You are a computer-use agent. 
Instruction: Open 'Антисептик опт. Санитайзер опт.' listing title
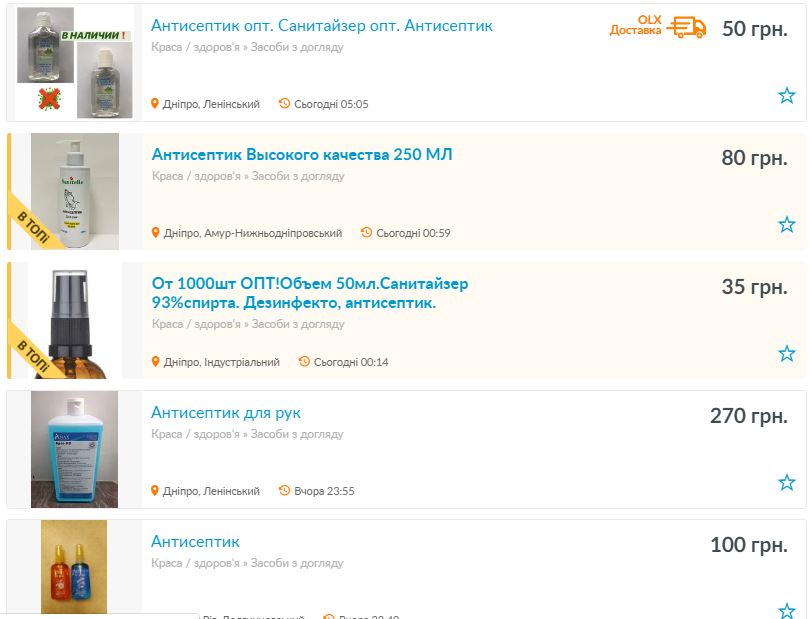(x=321, y=26)
